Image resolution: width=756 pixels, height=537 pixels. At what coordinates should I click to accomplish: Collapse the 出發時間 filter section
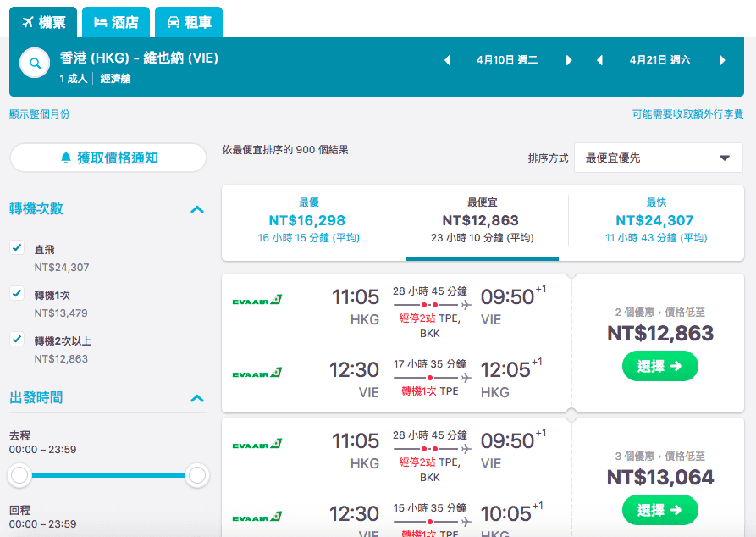(x=197, y=399)
